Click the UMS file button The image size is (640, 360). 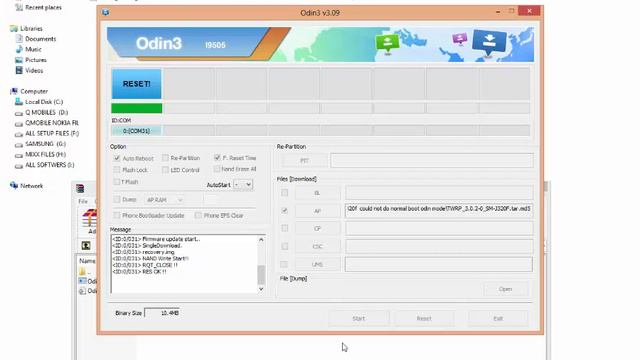317,264
